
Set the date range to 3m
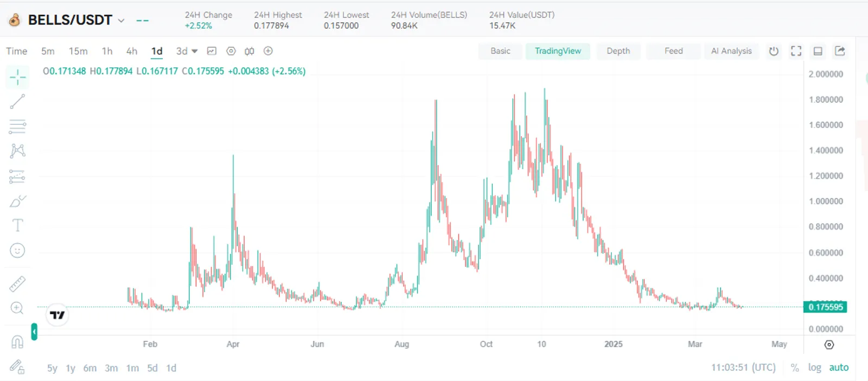111,368
